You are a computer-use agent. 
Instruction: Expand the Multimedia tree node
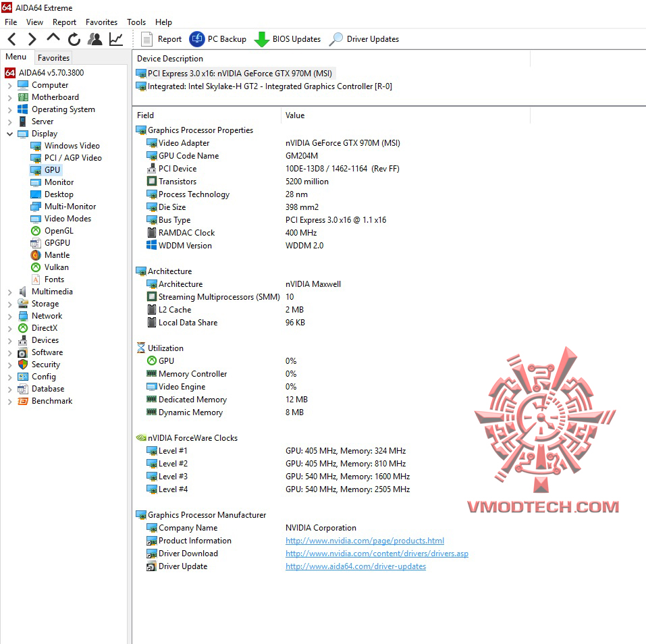tap(10, 292)
